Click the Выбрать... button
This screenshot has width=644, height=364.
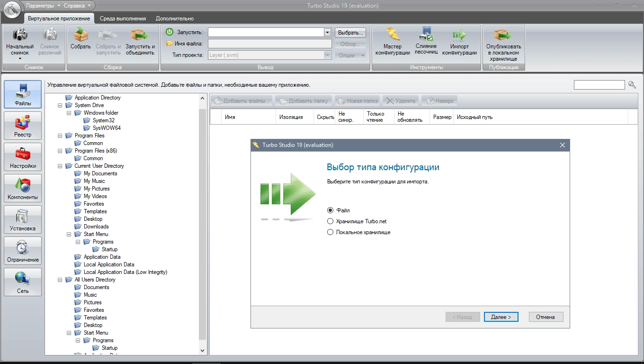[x=351, y=33]
